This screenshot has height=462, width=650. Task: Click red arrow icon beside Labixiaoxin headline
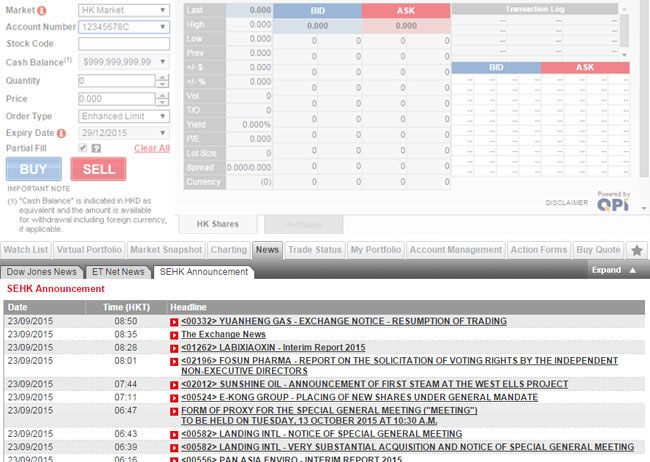coord(174,348)
